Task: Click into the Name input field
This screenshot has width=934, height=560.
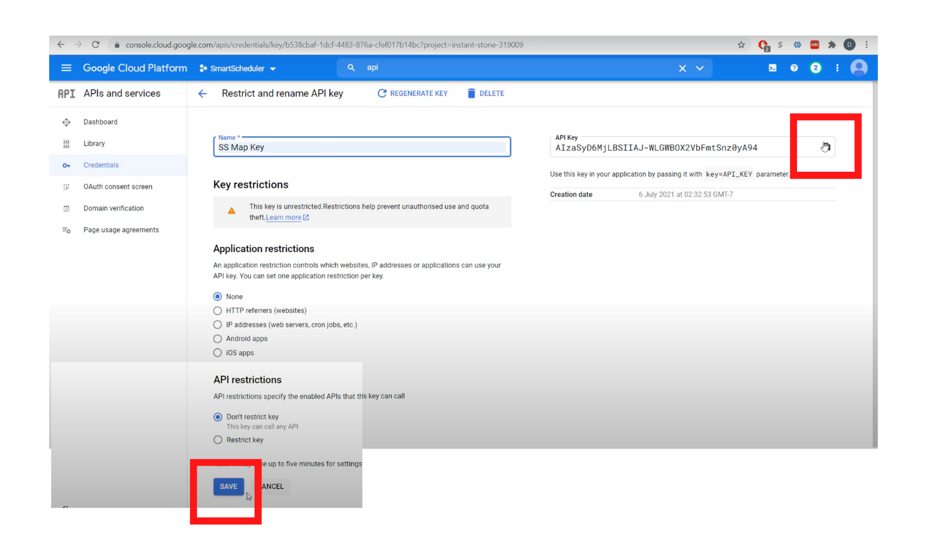Action: click(x=361, y=147)
